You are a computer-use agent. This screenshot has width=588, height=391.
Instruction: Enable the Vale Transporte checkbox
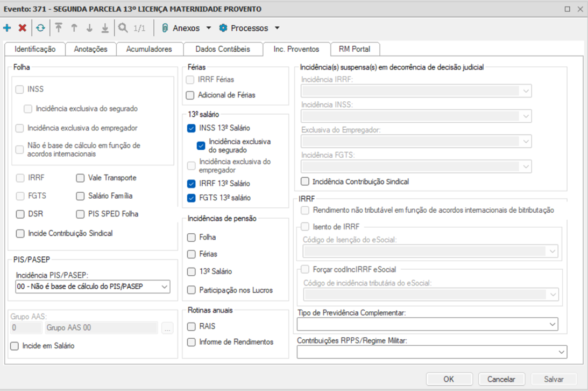coord(80,178)
